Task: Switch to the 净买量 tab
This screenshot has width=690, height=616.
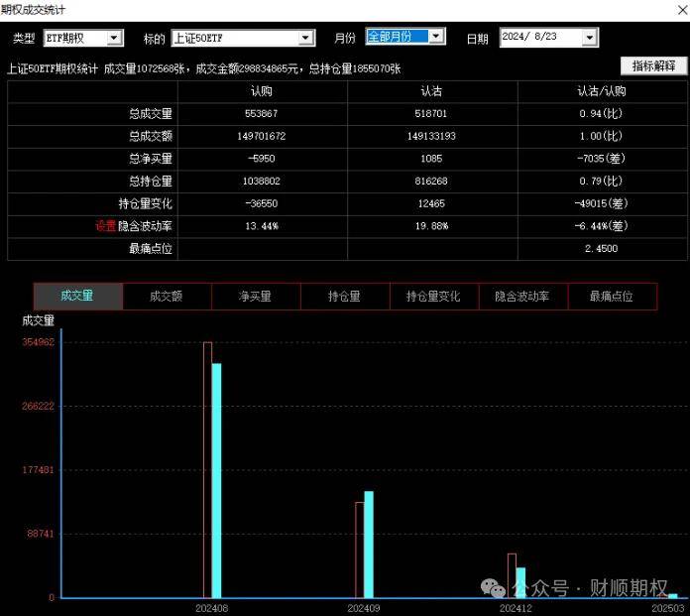Action: tap(256, 296)
